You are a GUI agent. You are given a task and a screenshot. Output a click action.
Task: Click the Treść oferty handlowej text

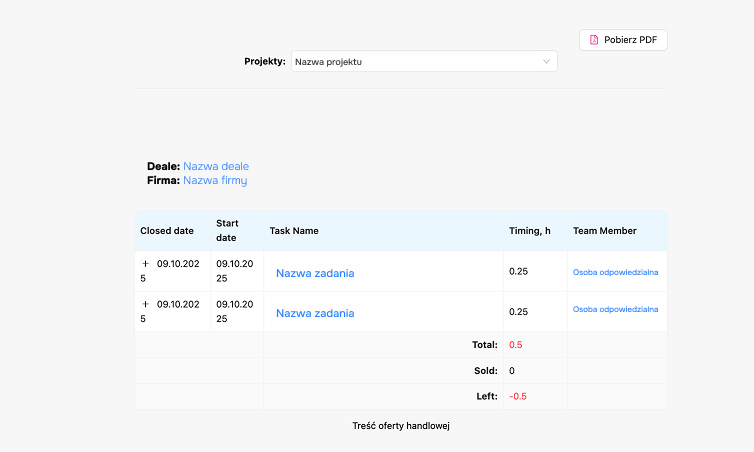click(x=401, y=426)
